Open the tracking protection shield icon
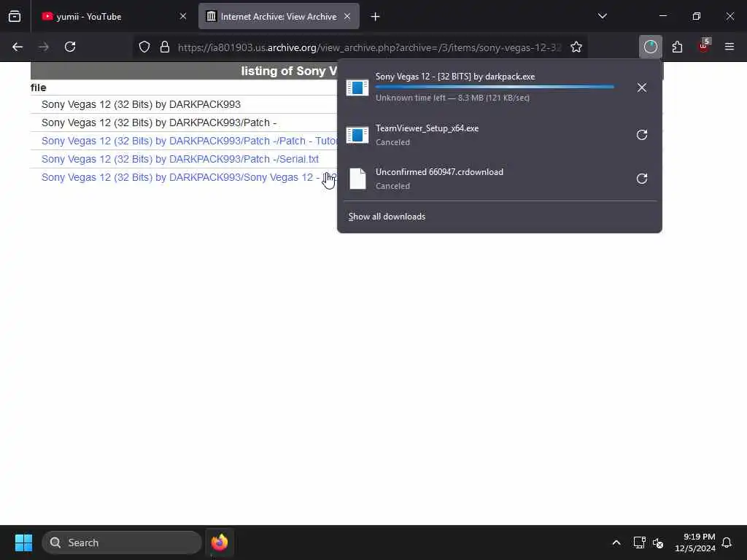The width and height of the screenshot is (747, 560). pos(144,47)
